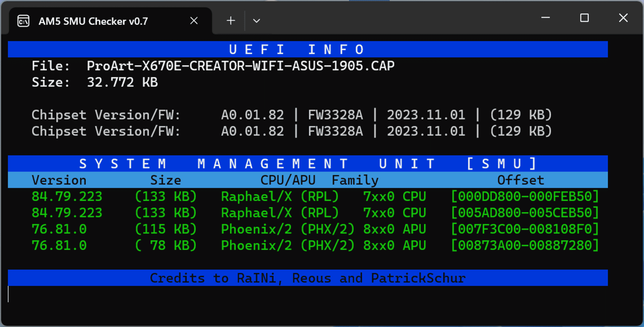This screenshot has width=644, height=327.
Task: Click the Family column header
Action: point(355,180)
